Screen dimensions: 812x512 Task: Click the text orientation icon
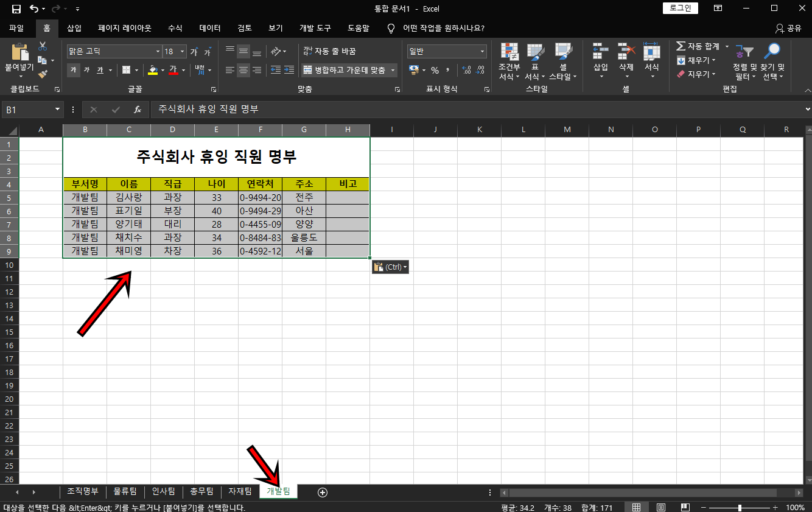276,52
